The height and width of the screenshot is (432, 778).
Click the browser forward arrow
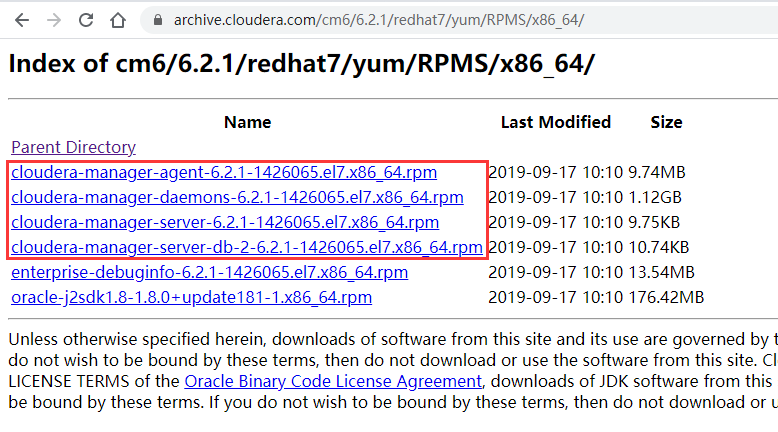point(54,20)
